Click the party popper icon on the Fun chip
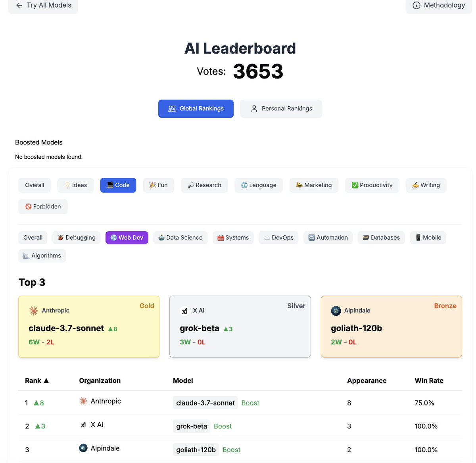This screenshot has width=476, height=463. [x=153, y=185]
